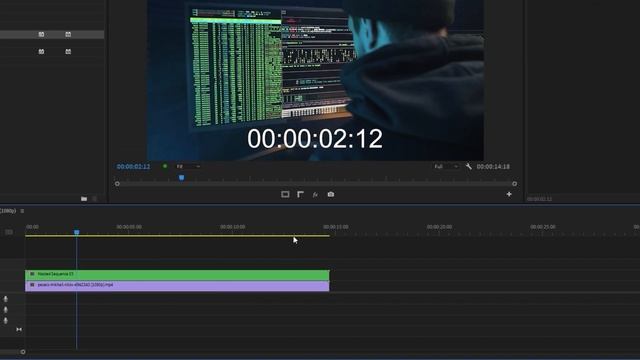Click the 00:00:05:00 mark on the timeline ruler
Viewport: 640px width, 360px height.
(129, 227)
